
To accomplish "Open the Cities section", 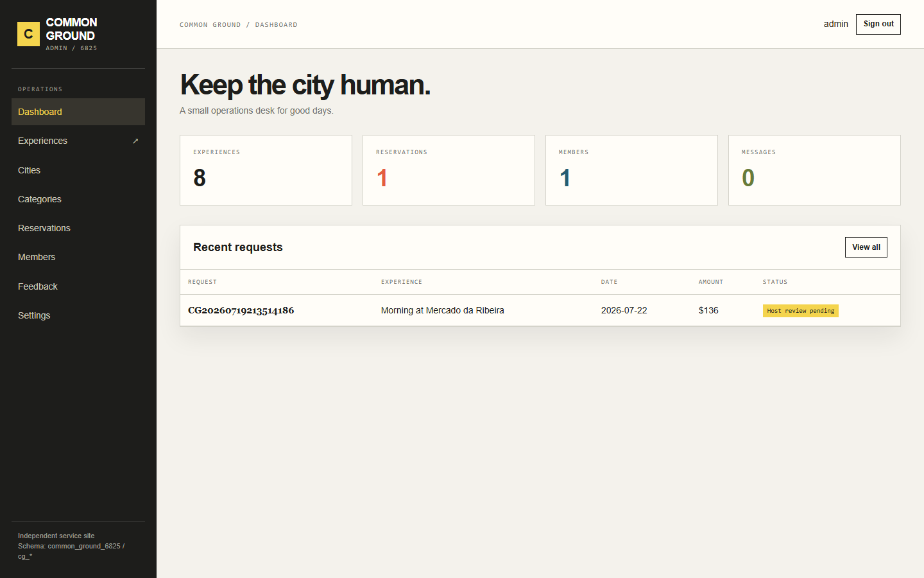I will [78, 170].
